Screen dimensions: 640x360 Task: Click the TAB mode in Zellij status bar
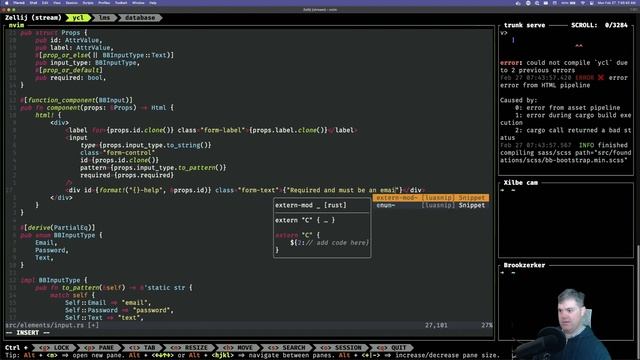(x=143, y=348)
